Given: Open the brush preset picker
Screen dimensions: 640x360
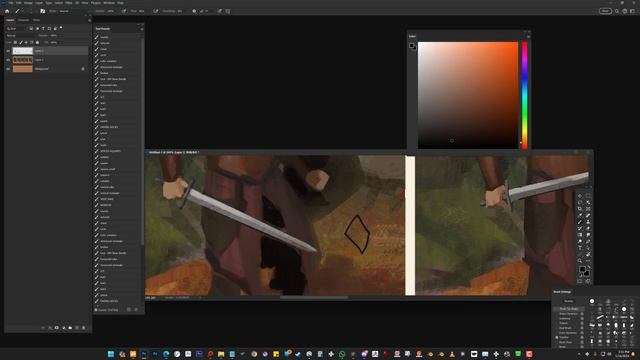Looking at the screenshot, I should [x=31, y=11].
